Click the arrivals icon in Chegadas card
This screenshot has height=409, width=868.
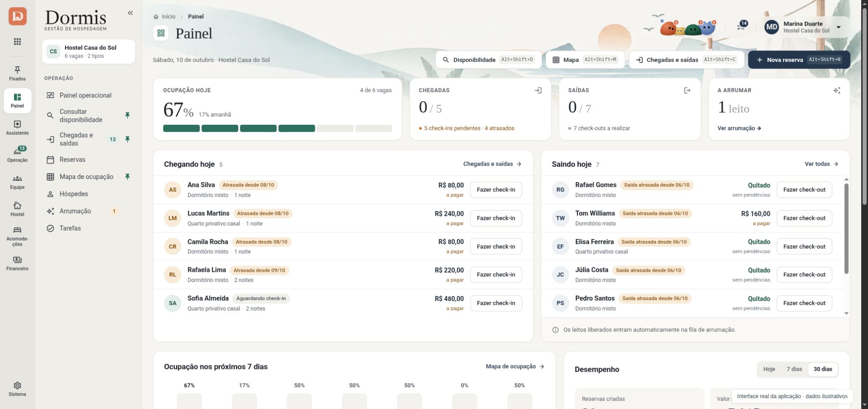point(538,91)
